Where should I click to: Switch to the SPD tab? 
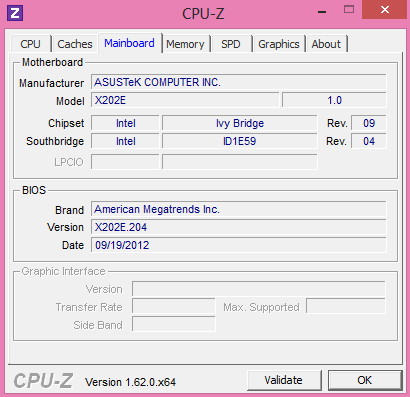click(231, 44)
